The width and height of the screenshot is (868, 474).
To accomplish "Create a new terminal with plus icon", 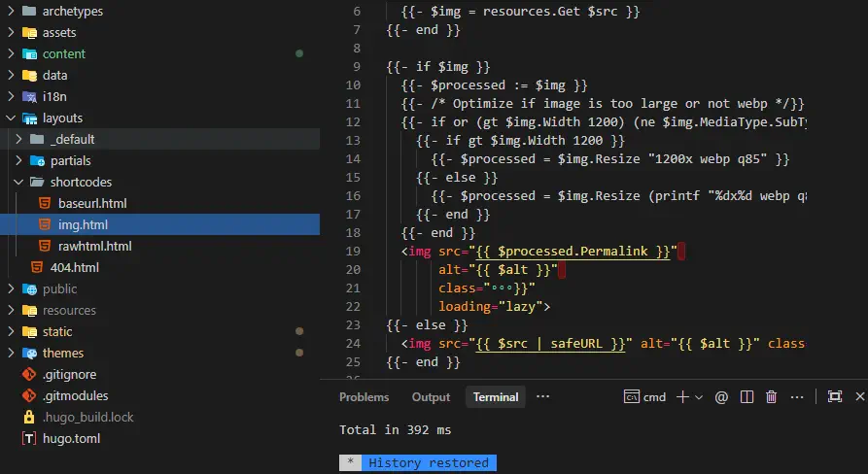I will pyautogui.click(x=682, y=397).
